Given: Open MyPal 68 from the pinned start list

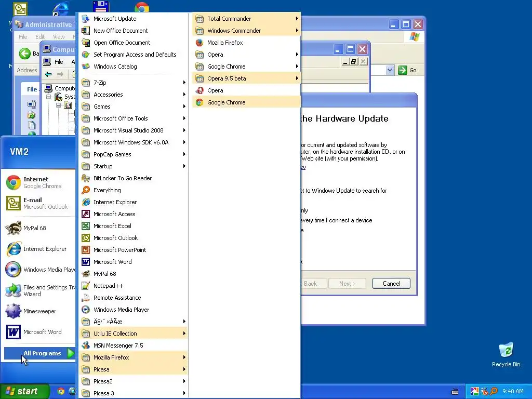Looking at the screenshot, I should point(39,228).
